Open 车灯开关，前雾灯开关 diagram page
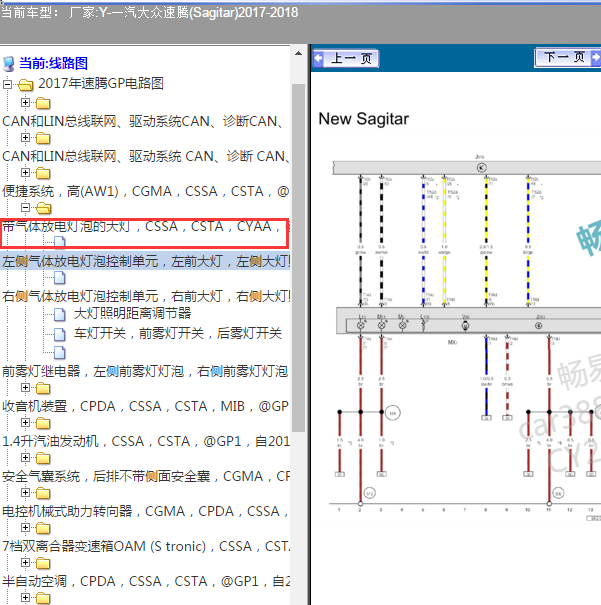The width and height of the screenshot is (601, 605). tap(178, 333)
